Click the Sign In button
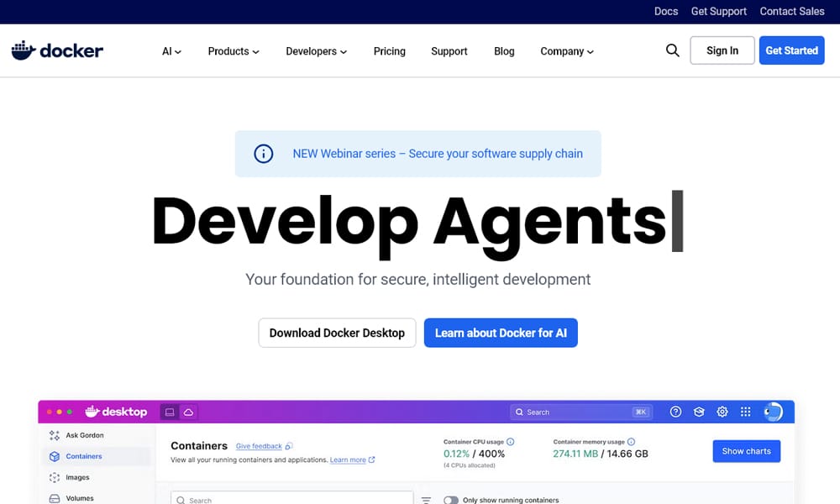The width and height of the screenshot is (840, 504). tap(722, 50)
